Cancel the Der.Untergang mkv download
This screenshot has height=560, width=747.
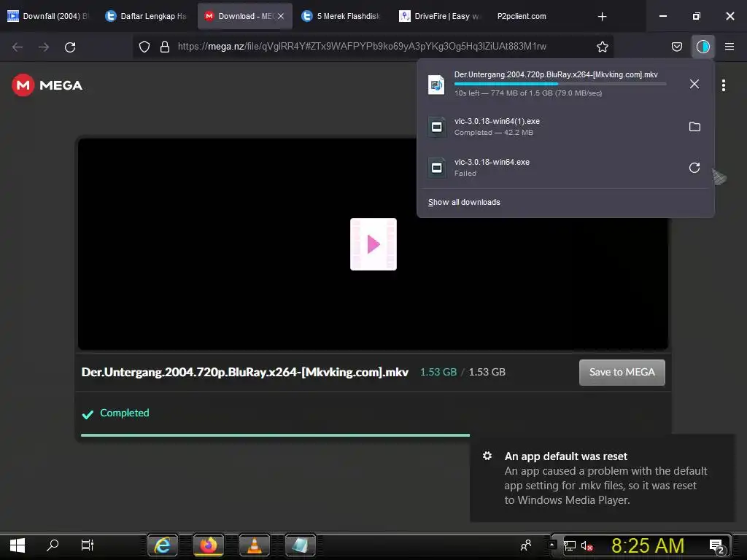coord(694,85)
